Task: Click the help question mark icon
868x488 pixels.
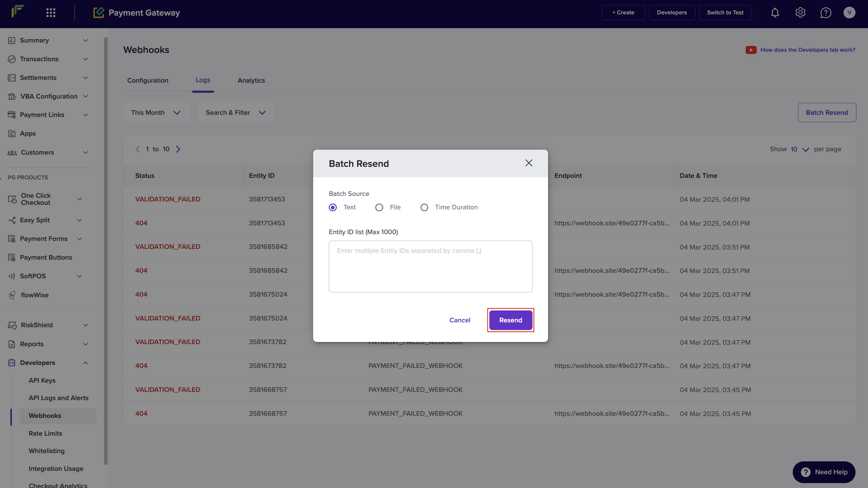Action: (825, 13)
